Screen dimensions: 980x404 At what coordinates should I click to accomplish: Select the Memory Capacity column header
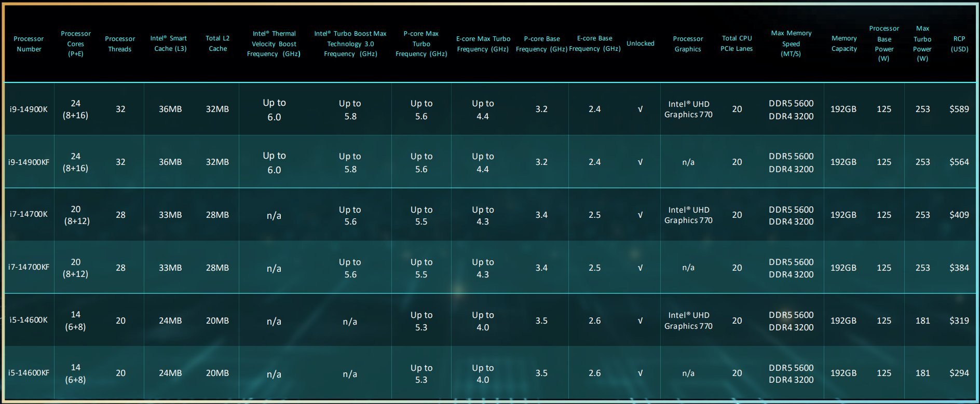(x=844, y=44)
